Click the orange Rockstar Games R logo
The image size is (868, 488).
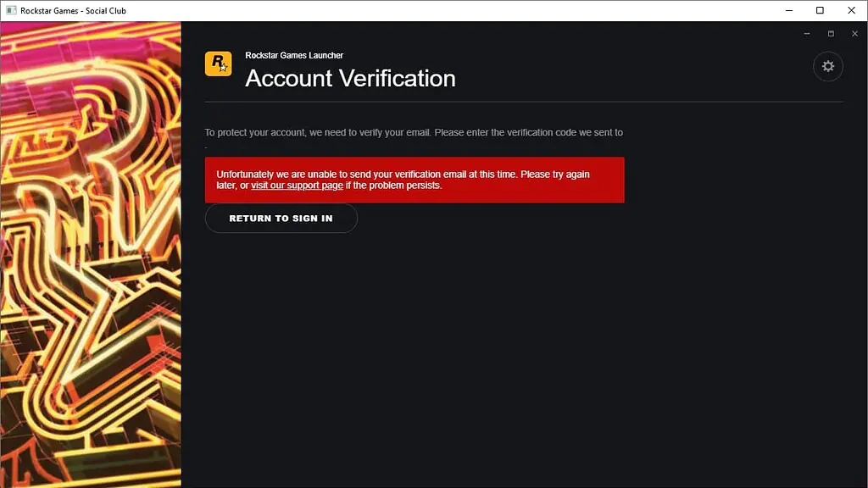[x=218, y=63]
